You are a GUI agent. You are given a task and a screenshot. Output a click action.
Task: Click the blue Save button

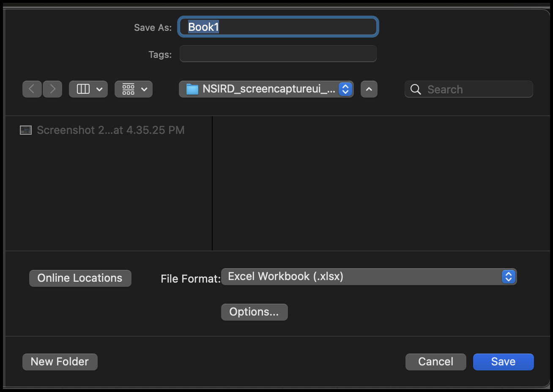[x=504, y=362]
